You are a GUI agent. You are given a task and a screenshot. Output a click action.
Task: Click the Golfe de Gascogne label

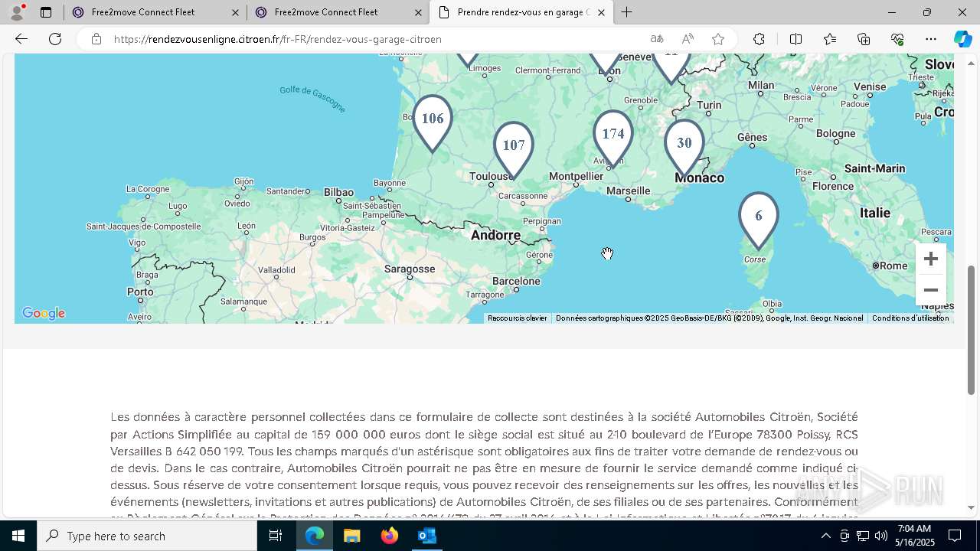coord(312,99)
